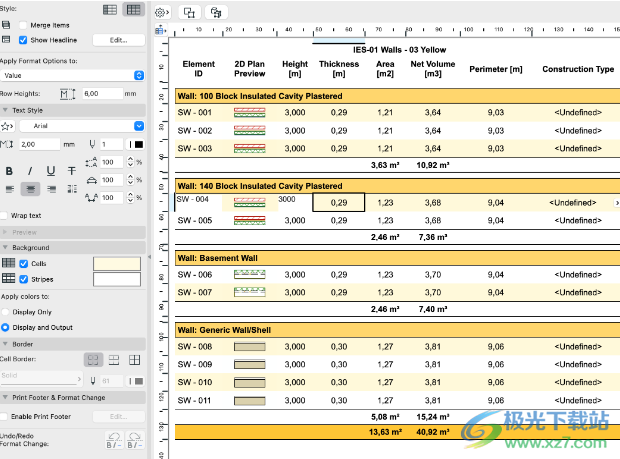The width and height of the screenshot is (620, 459).
Task: Click the Stripes background grid icon
Action: pyautogui.click(x=9, y=279)
